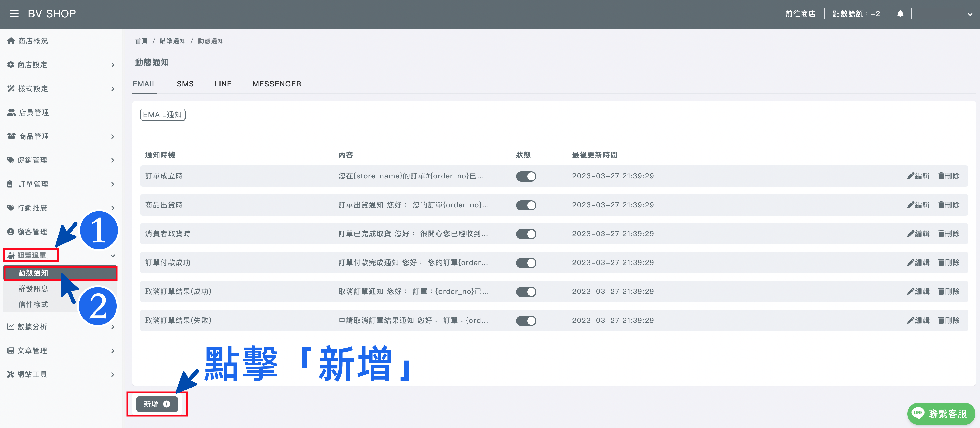This screenshot has width=980, height=428.
Task: Click the BV SHOP logo text
Action: pos(52,14)
